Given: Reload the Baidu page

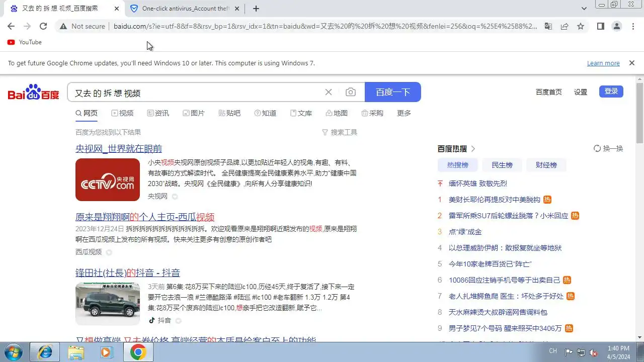Looking at the screenshot, I should coord(43,26).
